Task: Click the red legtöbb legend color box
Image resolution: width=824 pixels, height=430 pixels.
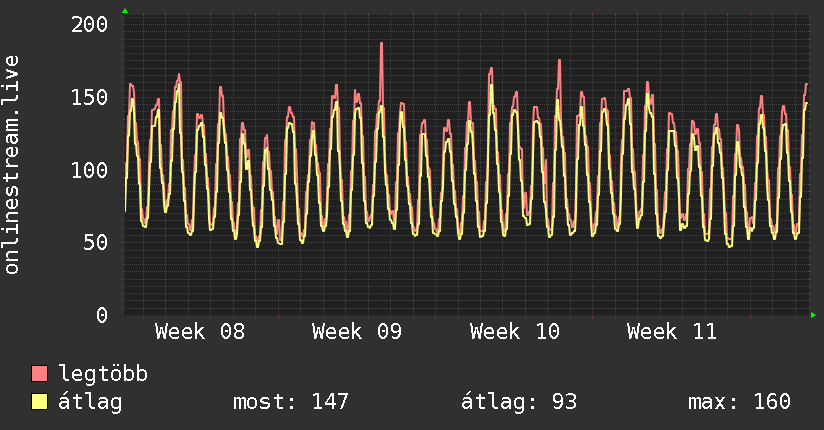Action: click(x=40, y=374)
